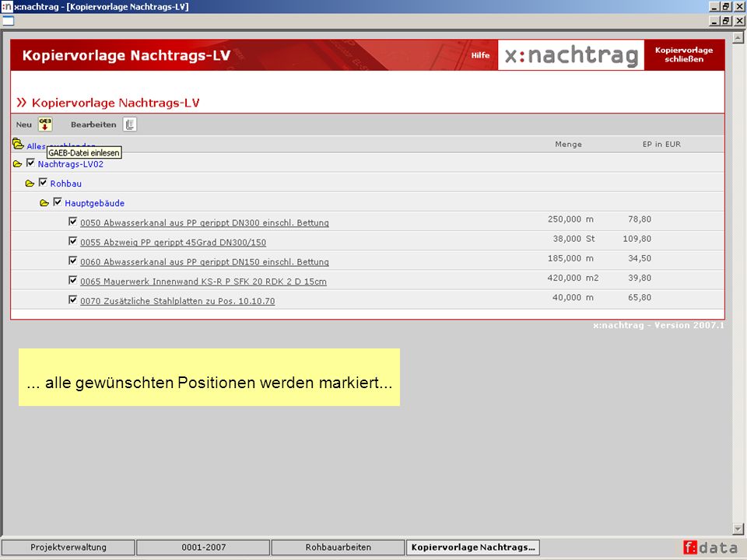
Task: Uncheck position 0065 Mauerwerk checkbox
Action: click(73, 280)
